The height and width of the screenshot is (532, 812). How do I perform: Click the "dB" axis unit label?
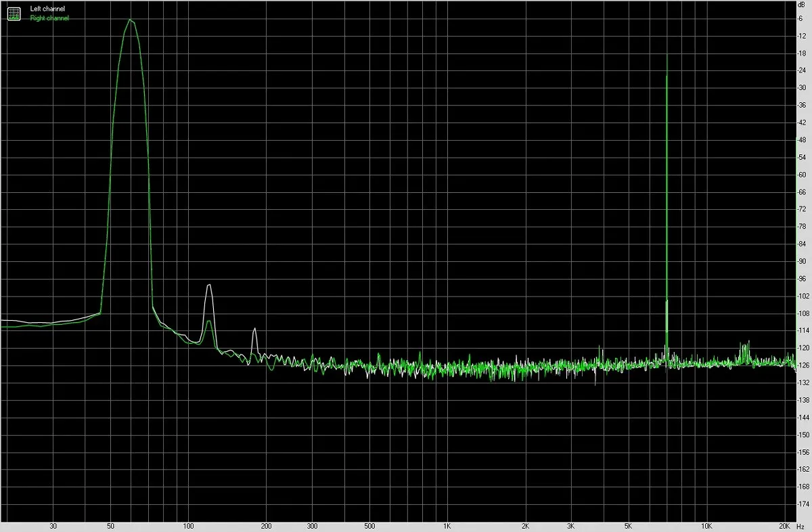pos(802,5)
